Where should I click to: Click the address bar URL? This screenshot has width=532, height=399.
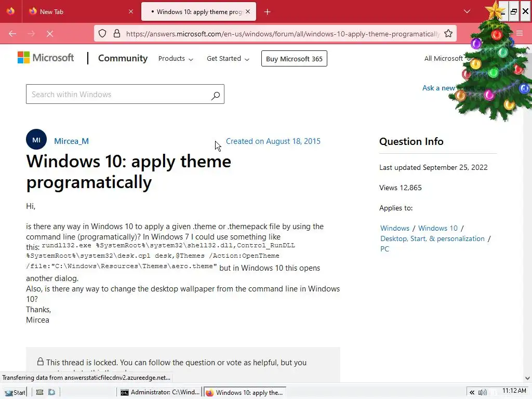click(283, 34)
